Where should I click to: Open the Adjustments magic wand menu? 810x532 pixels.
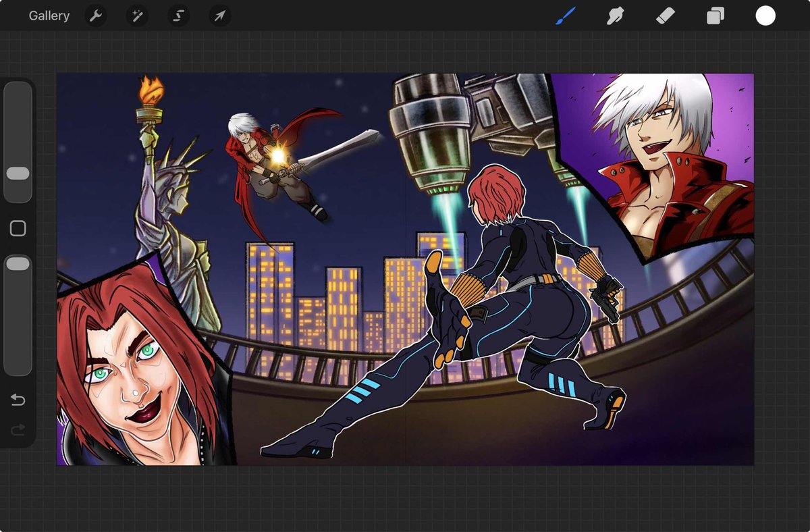(x=137, y=16)
